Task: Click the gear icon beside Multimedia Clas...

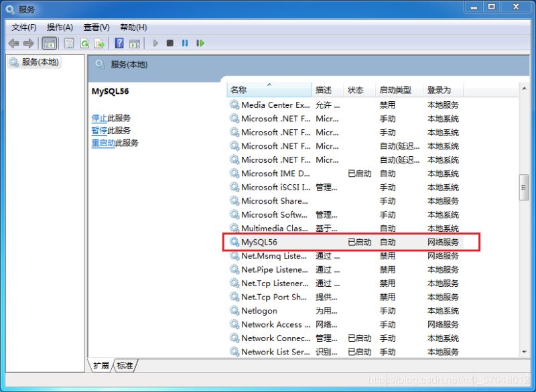Action: pyautogui.click(x=234, y=228)
